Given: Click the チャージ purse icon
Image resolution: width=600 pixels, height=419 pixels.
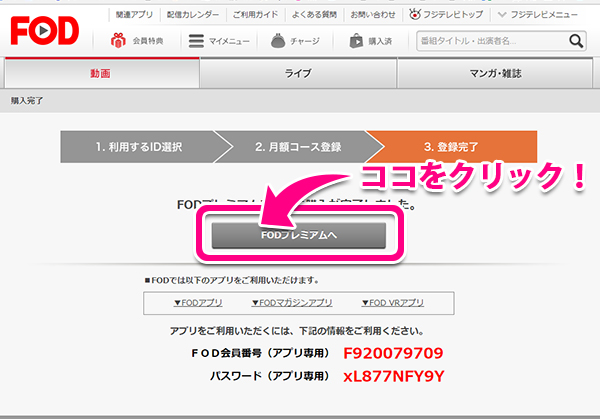Looking at the screenshot, I should [278, 41].
